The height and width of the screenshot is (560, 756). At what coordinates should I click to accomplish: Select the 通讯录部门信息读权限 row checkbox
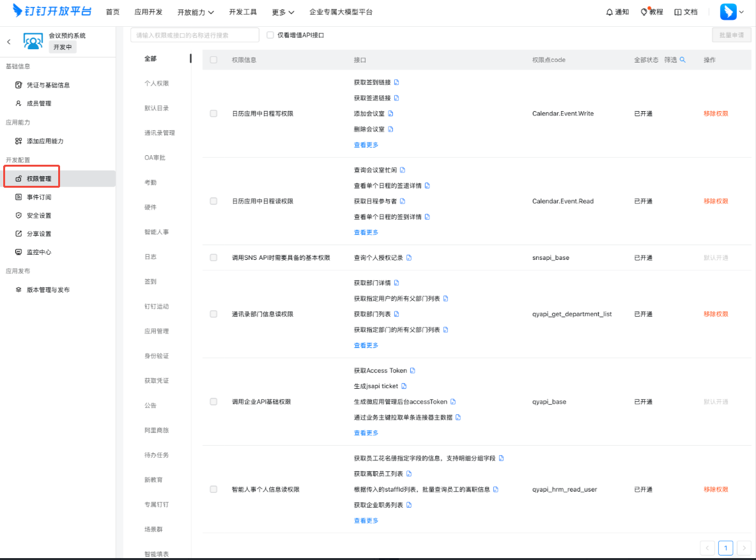click(x=213, y=314)
